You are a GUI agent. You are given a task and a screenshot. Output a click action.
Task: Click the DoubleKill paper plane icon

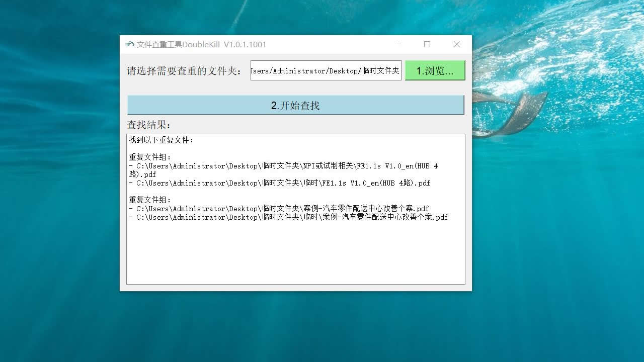129,44
